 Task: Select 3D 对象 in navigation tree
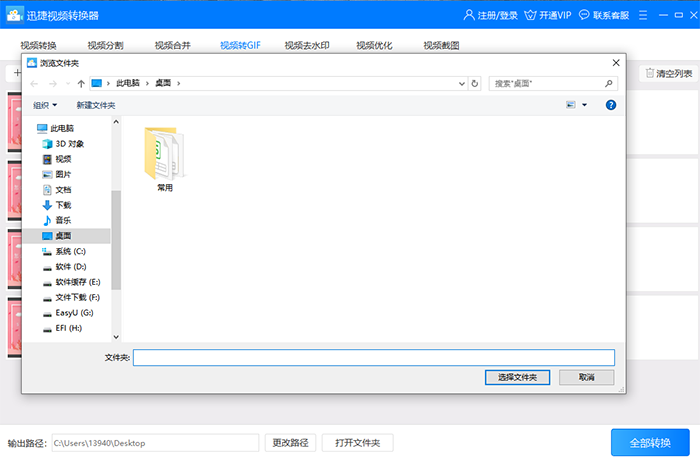63,144
